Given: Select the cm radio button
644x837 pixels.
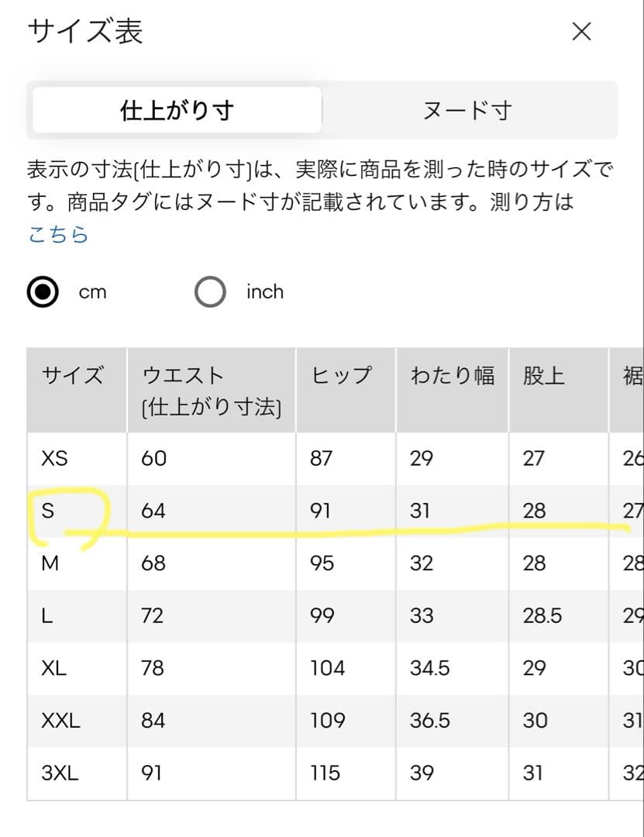Looking at the screenshot, I should tap(43, 291).
